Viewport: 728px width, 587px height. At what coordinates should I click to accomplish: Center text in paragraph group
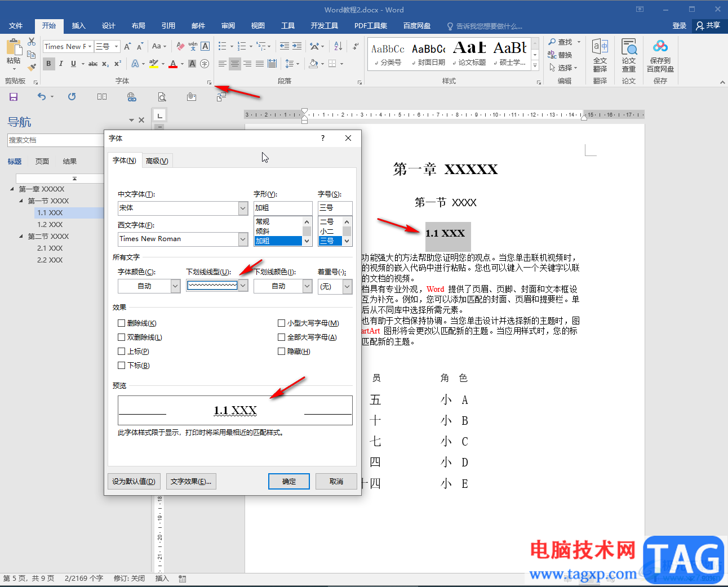tap(235, 64)
